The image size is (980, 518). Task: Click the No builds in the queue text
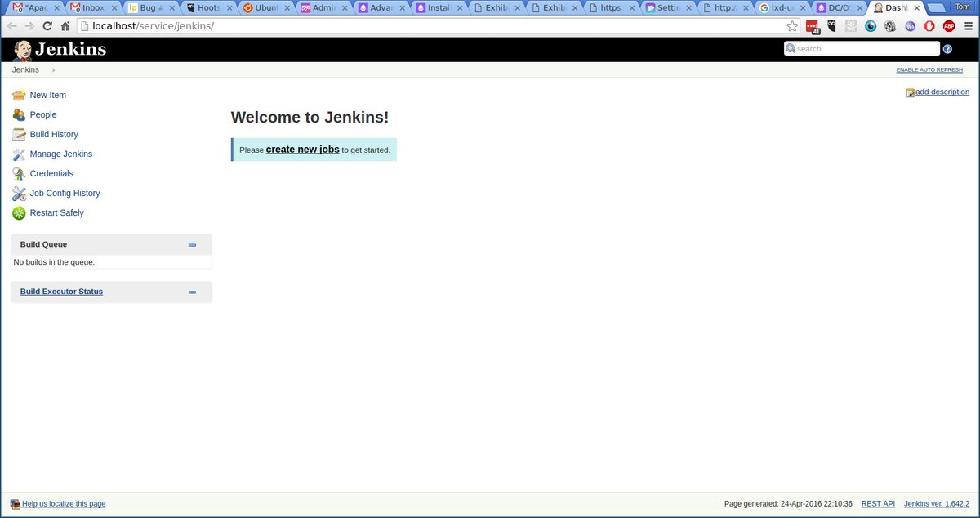55,262
